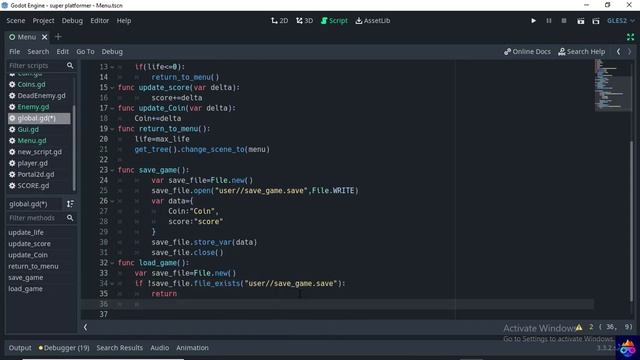
Task: Jump to load_game method
Action: coord(25,289)
